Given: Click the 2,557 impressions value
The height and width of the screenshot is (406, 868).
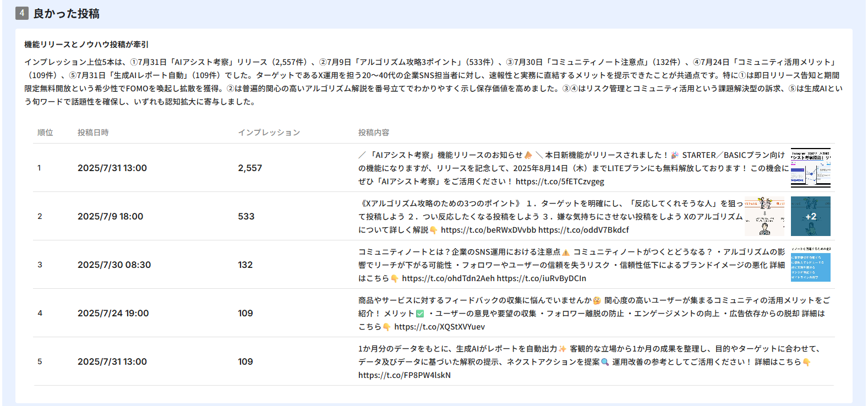Looking at the screenshot, I should (250, 168).
